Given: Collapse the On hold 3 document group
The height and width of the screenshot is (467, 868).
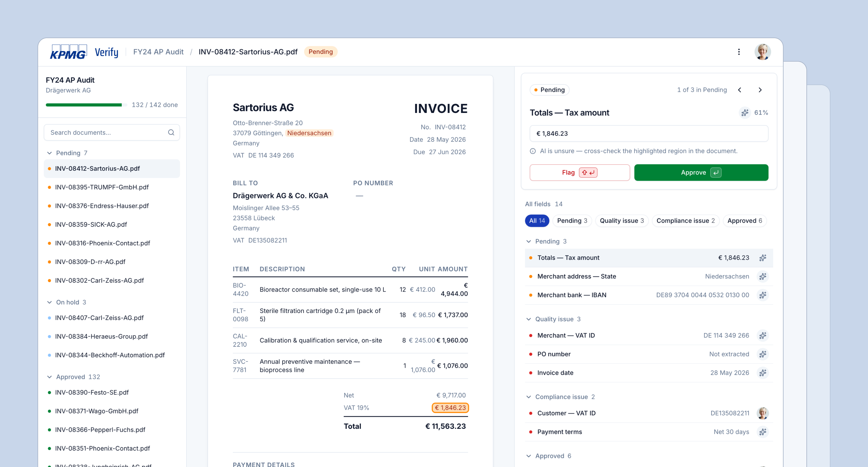Looking at the screenshot, I should (50, 302).
